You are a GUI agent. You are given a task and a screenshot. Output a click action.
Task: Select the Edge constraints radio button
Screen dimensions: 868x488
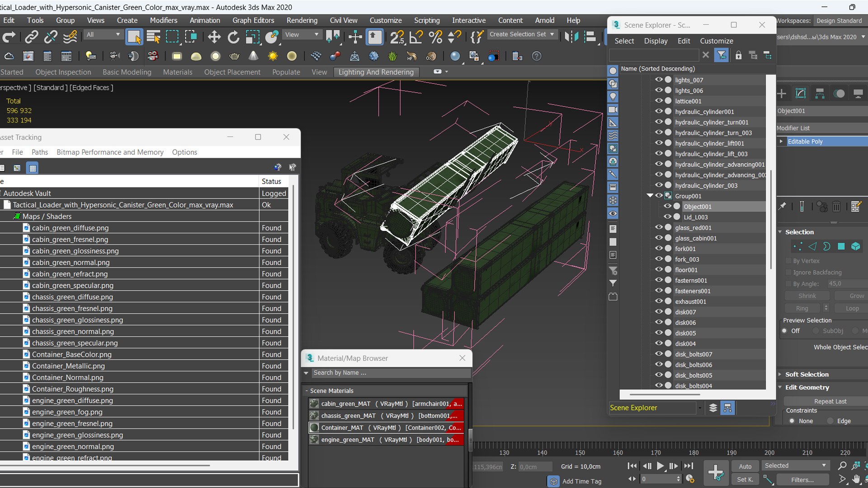click(830, 421)
